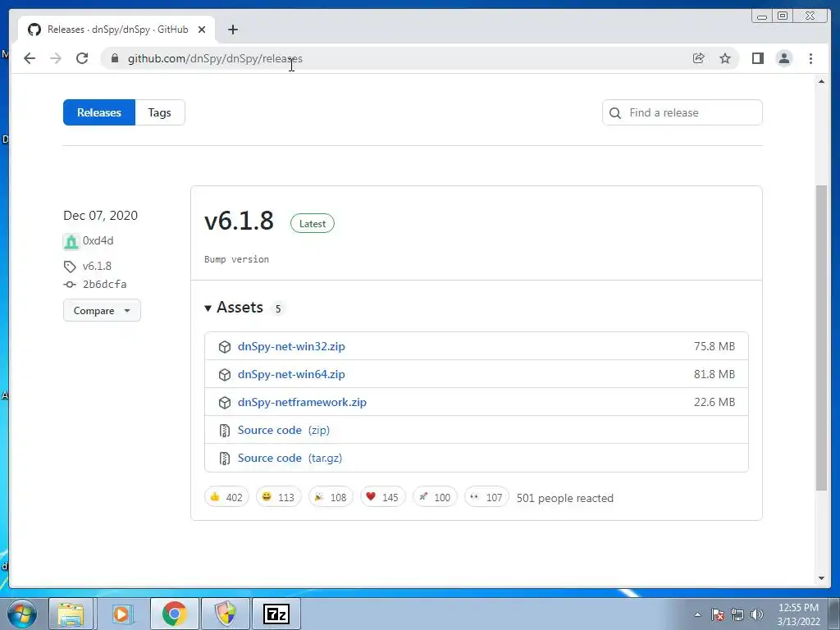The image size is (840, 630).
Task: Download Source code (zip)
Action: (284, 430)
